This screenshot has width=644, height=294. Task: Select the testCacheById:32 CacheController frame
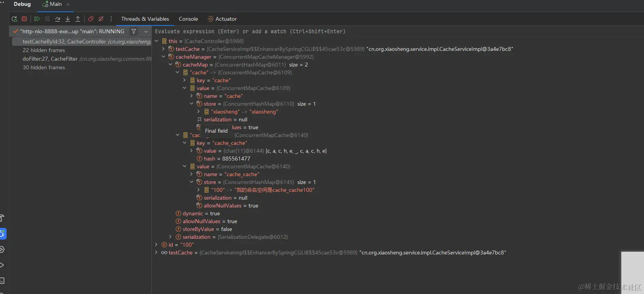pyautogui.click(x=81, y=41)
